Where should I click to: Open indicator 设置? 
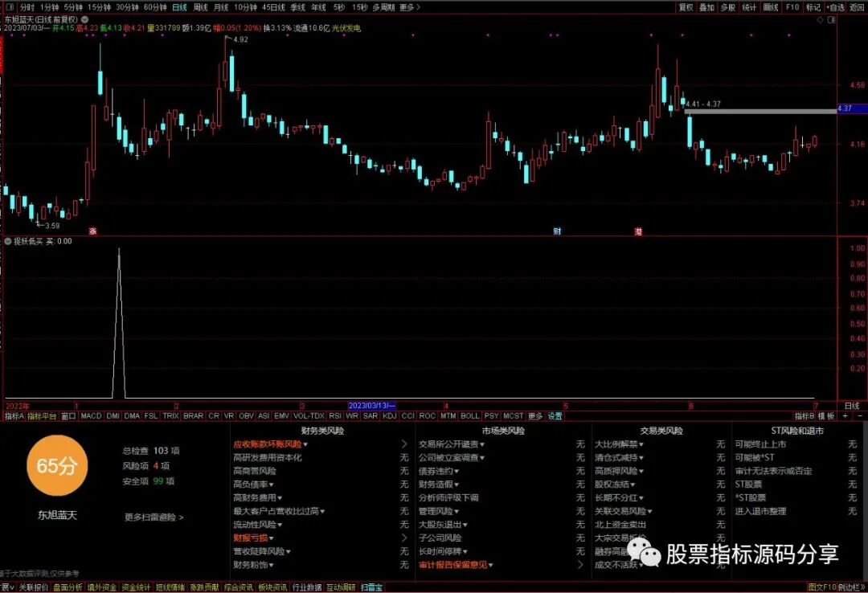[555, 415]
